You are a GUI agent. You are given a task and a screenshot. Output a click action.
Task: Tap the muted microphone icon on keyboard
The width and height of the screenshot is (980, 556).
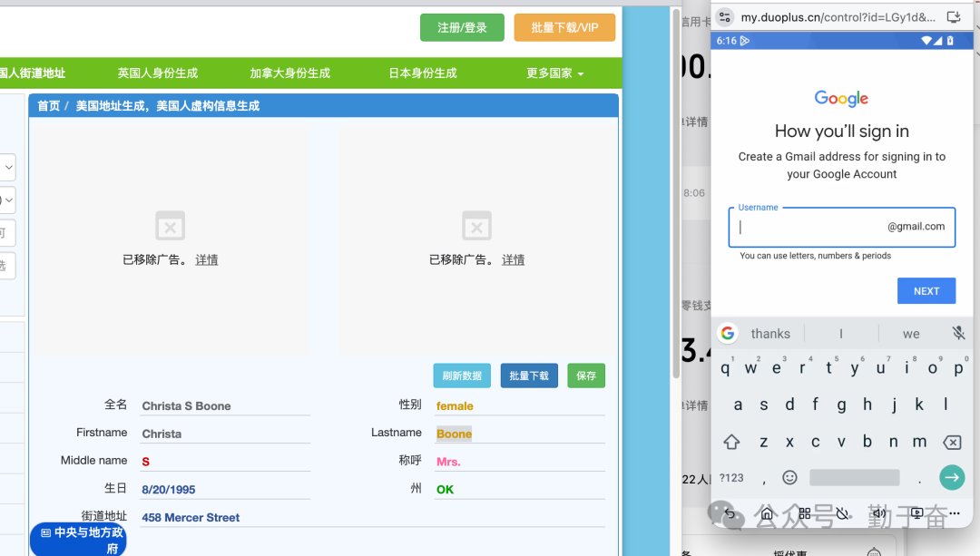click(959, 333)
